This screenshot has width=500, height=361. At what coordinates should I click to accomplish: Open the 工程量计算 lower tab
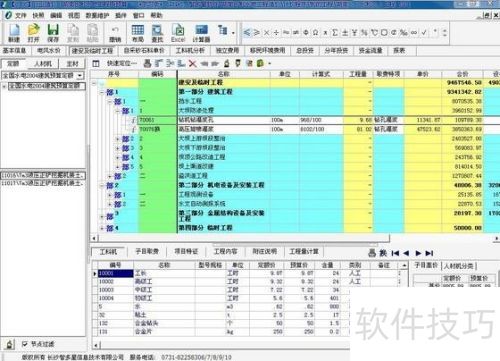[304, 251]
